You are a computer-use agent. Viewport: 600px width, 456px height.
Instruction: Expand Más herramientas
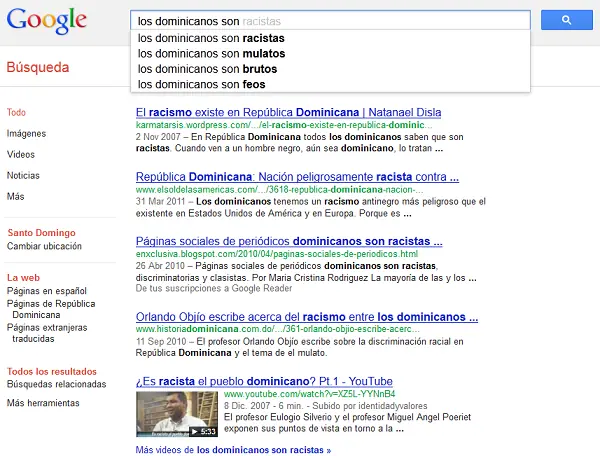point(43,403)
